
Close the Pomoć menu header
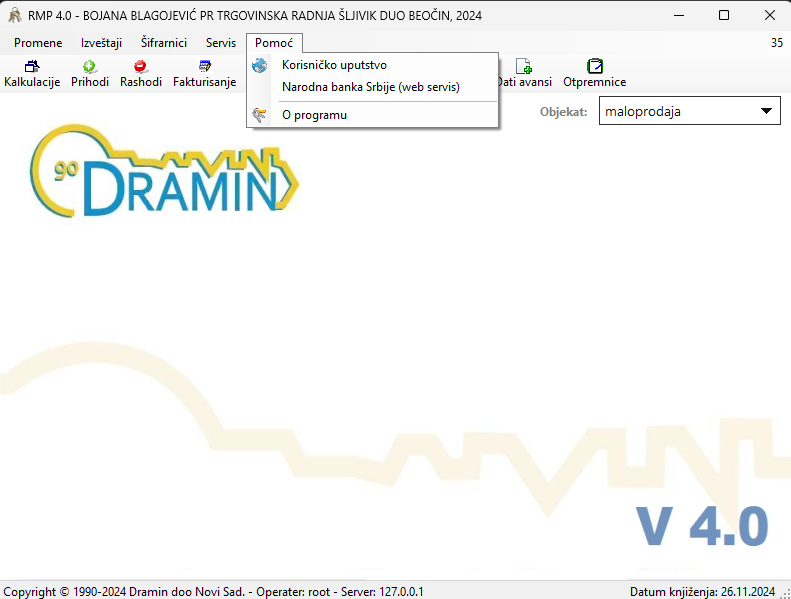point(274,43)
